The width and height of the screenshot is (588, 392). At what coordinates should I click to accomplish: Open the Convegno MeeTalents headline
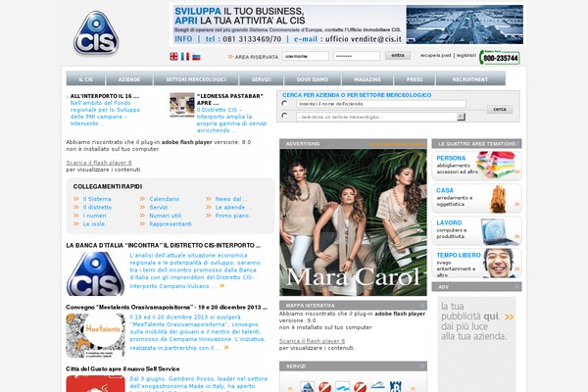pyautogui.click(x=167, y=307)
